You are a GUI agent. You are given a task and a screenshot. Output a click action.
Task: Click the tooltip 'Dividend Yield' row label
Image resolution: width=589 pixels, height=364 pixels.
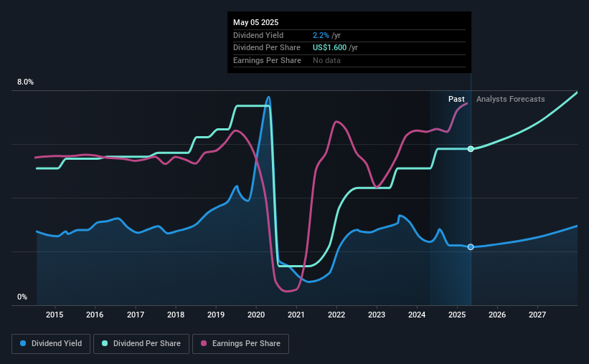pyautogui.click(x=258, y=35)
